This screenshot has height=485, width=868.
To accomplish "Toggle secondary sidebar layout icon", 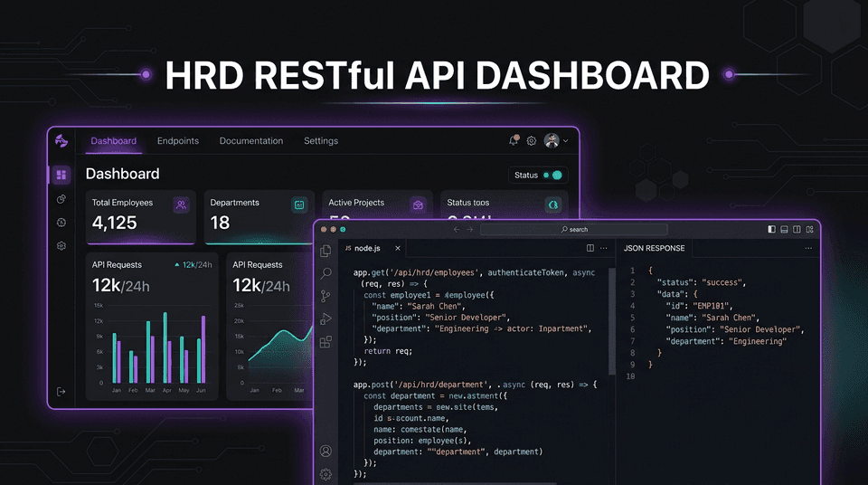I will [797, 230].
